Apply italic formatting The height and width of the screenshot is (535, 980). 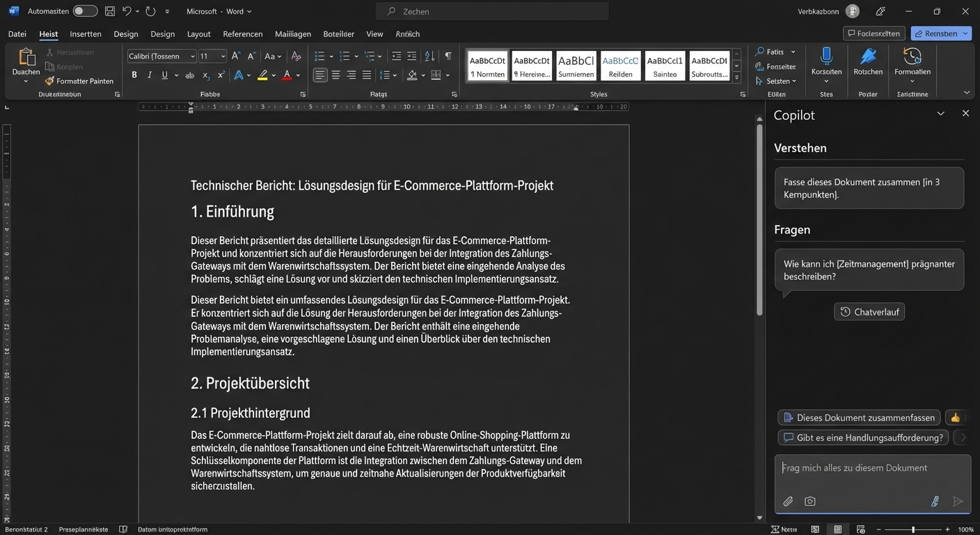148,75
